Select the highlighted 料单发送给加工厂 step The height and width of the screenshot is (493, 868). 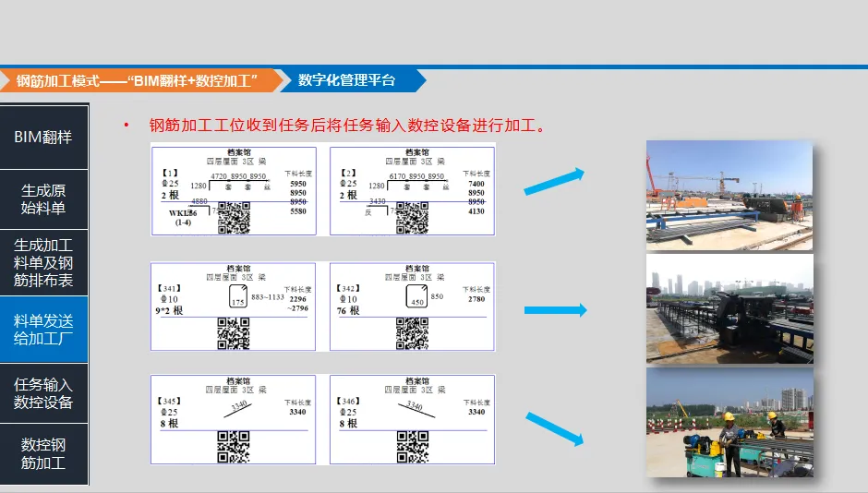[x=43, y=330]
